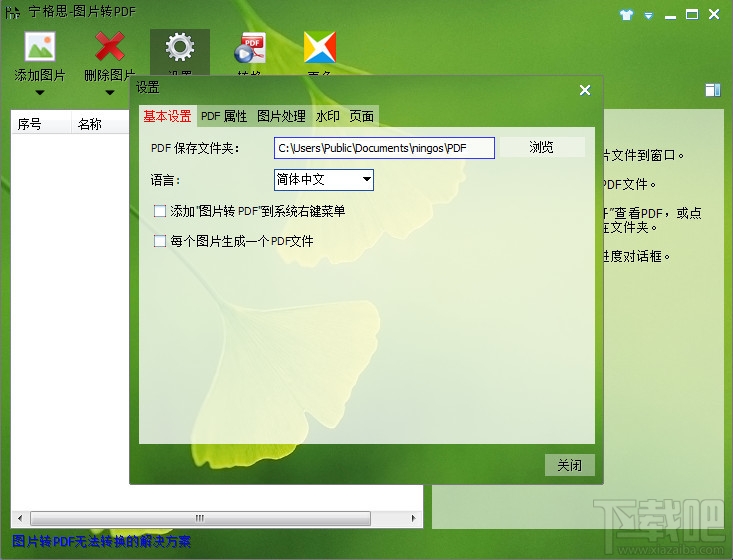Viewport: 733px width, 560px height.
Task: Click the horizontal scrollbar thumb
Action: 200,518
